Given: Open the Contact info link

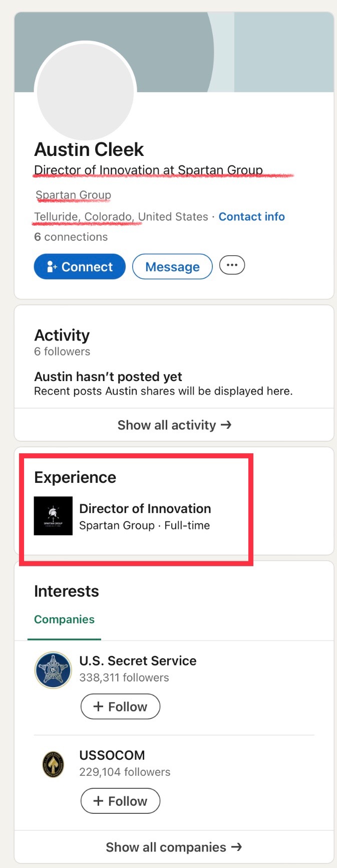Looking at the screenshot, I should (251, 217).
